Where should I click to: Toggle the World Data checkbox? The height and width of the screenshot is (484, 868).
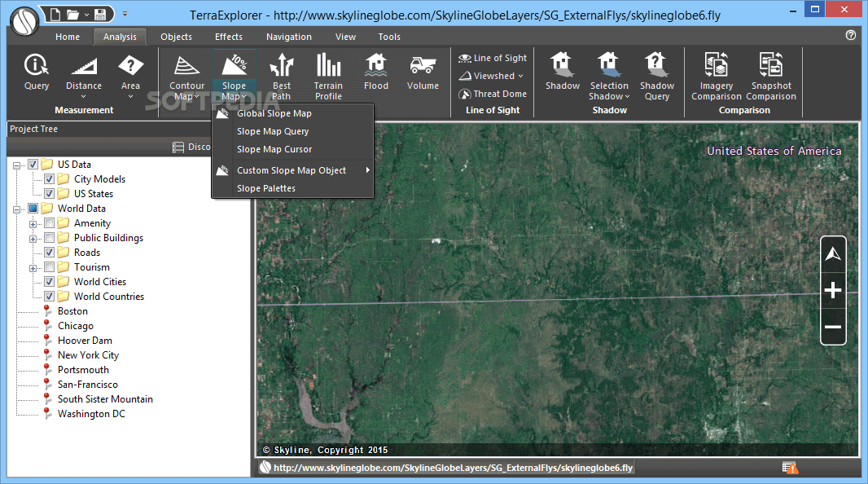33,209
